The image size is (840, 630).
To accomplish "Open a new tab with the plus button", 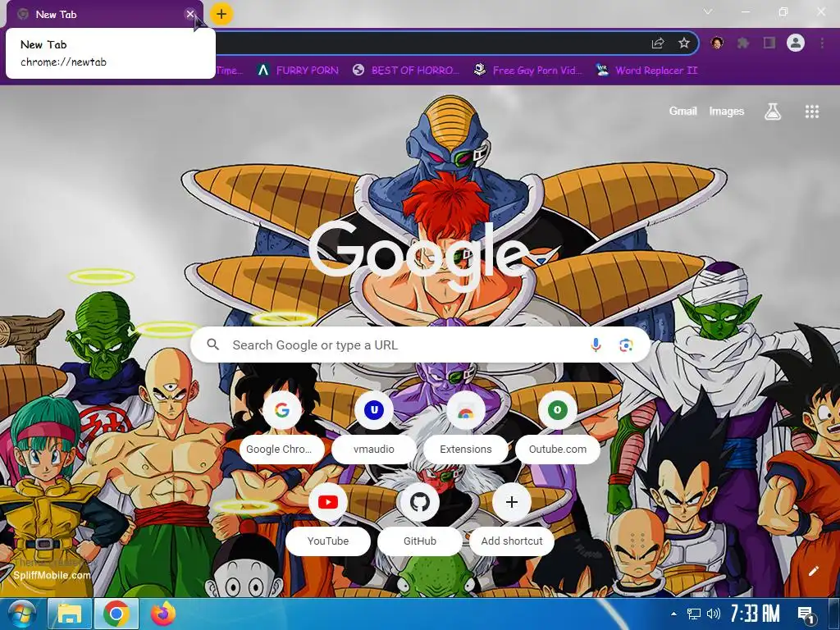I will point(221,14).
